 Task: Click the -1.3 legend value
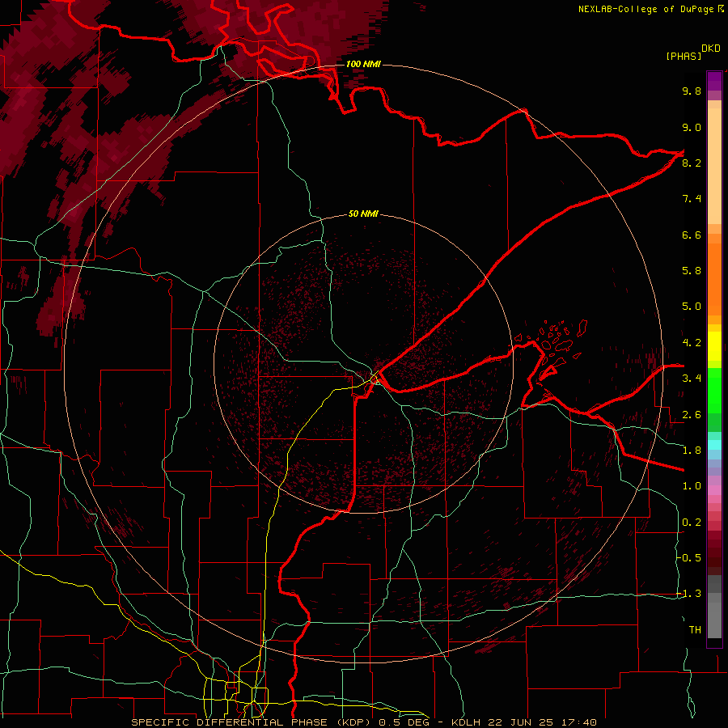[689, 594]
